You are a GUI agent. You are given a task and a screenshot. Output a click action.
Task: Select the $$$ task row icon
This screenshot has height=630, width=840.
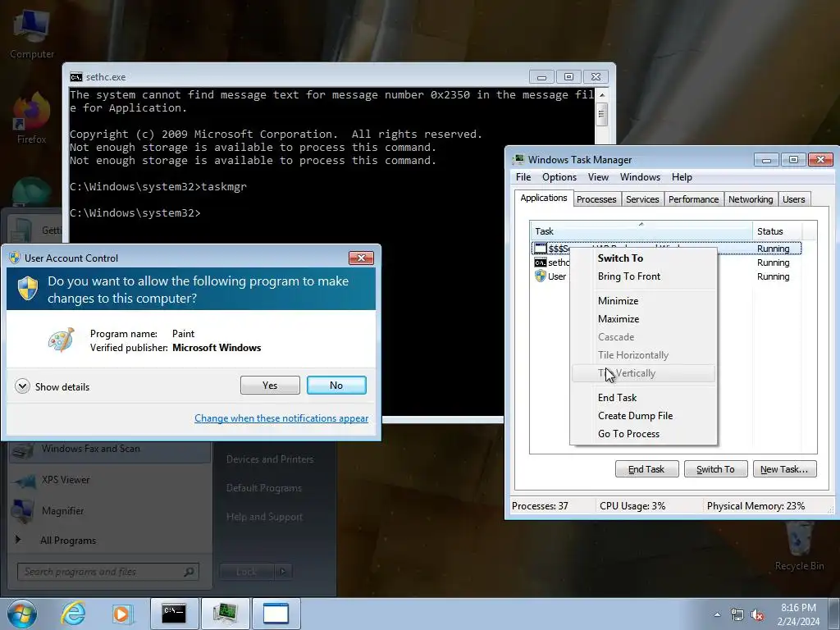coord(540,249)
